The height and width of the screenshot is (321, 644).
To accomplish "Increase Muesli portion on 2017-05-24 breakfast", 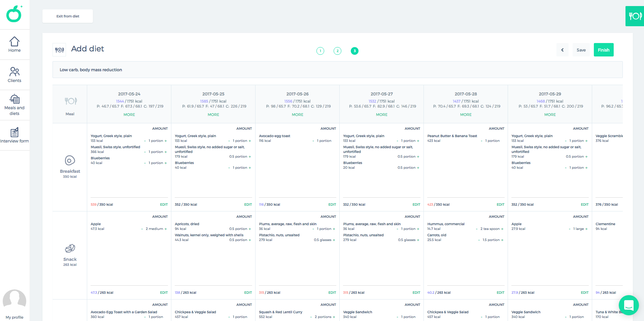I will pyautogui.click(x=166, y=152).
